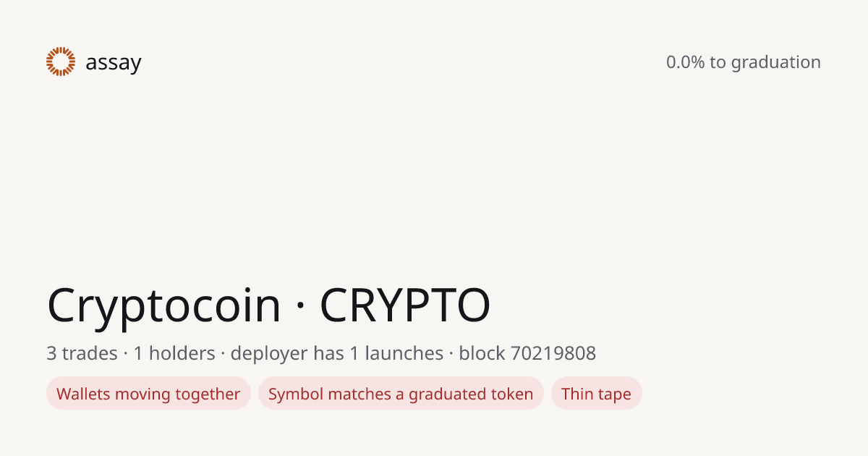The width and height of the screenshot is (868, 456).
Task: Click the dot separator between Cryptocoin and CRYPTO
Action: (300, 307)
